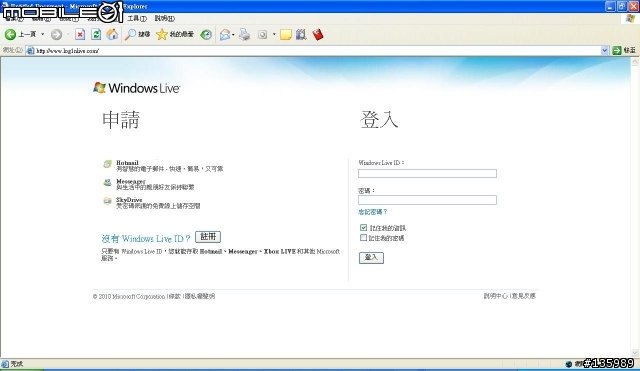Open the Forward button history dropdown
Screen dimensions: 640x371
(68, 35)
